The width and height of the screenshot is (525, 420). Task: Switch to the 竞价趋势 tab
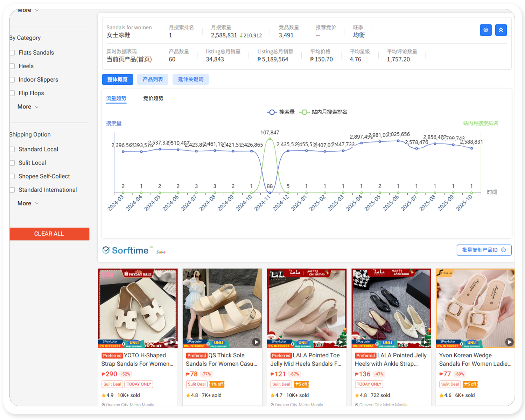tap(153, 98)
